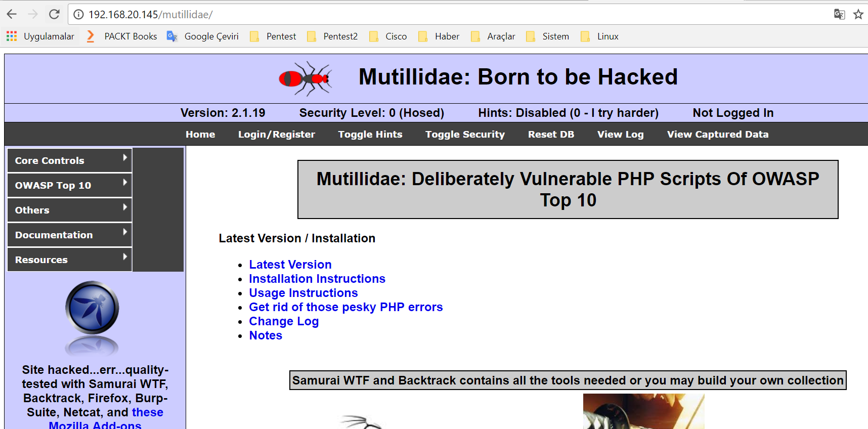The image size is (868, 429).
Task: Expand the Documentation menu
Action: pos(70,235)
